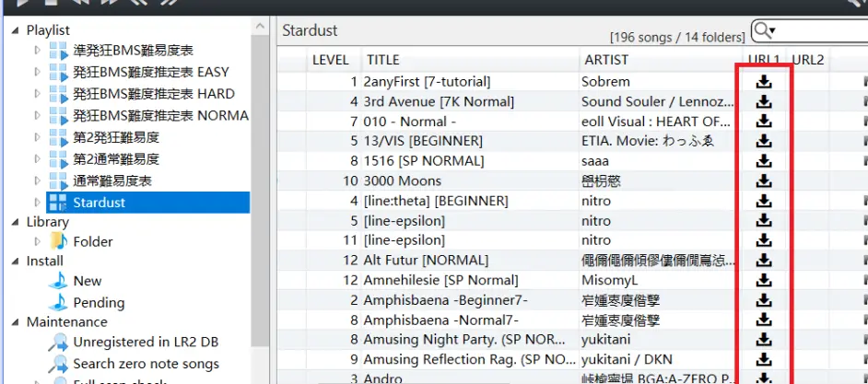868x384 pixels.
Task: Click download icon for level 11 [line-epsilon]
Action: [x=764, y=240]
